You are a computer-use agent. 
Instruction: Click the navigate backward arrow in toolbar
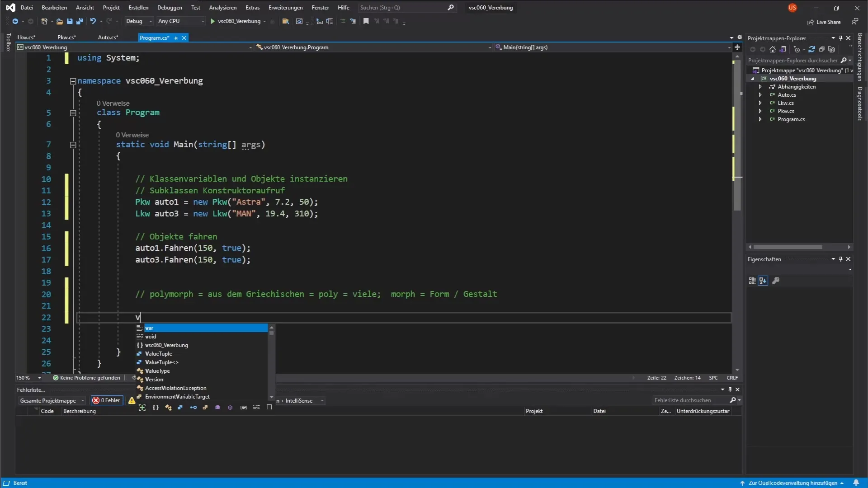(x=15, y=21)
